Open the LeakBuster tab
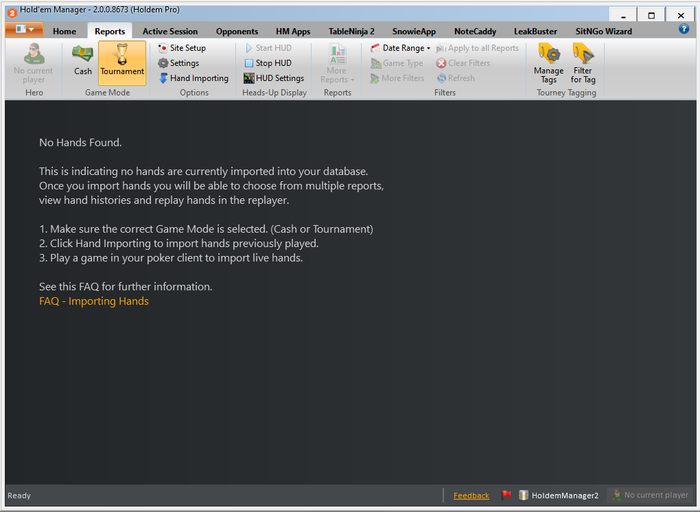This screenshot has width=700, height=512. coord(535,31)
